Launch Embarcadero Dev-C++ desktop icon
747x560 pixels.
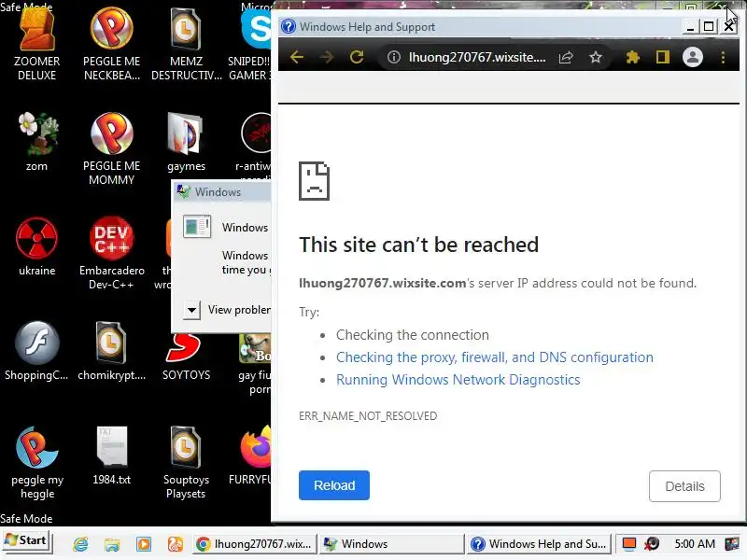point(111,253)
